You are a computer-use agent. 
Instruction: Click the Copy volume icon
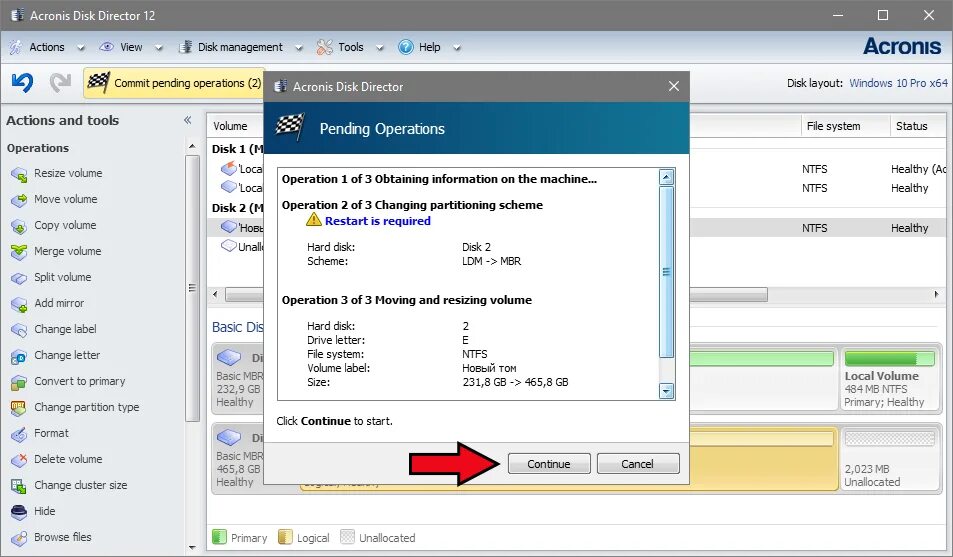19,226
